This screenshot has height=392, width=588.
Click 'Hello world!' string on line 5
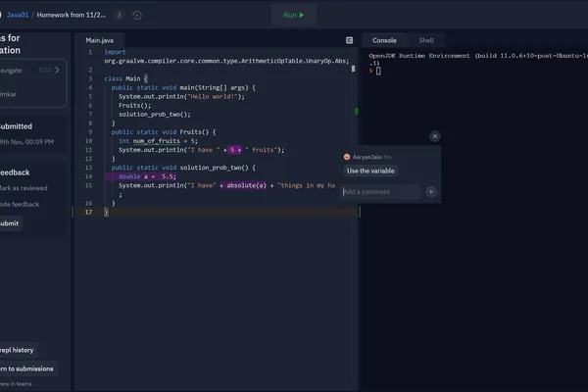pos(213,96)
